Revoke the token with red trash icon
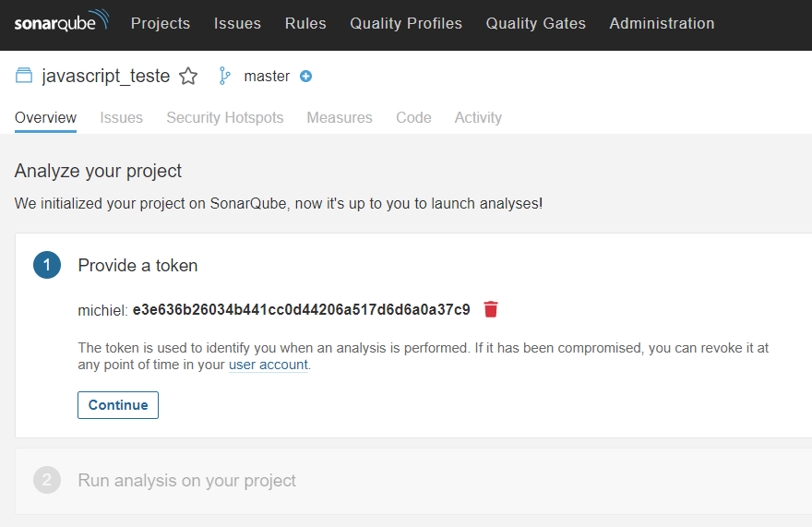 (490, 309)
